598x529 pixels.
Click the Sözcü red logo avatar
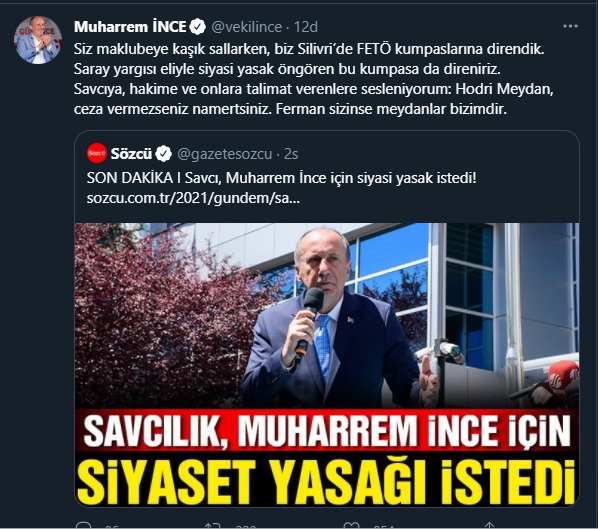[x=97, y=154]
